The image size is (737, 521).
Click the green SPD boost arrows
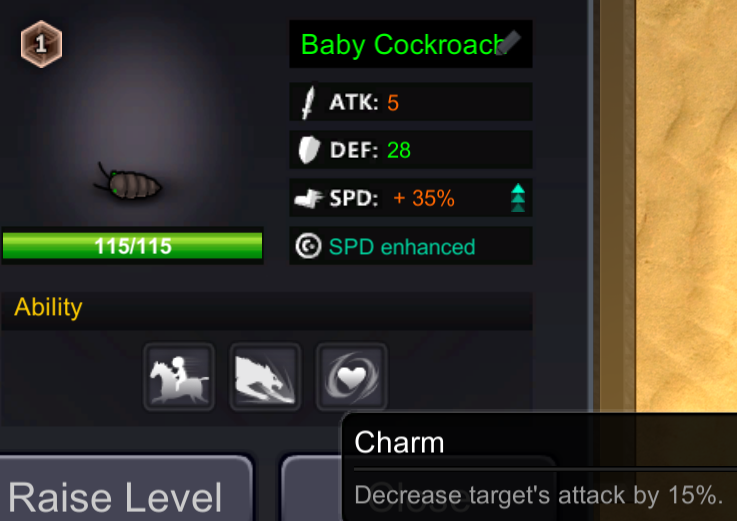[518, 198]
